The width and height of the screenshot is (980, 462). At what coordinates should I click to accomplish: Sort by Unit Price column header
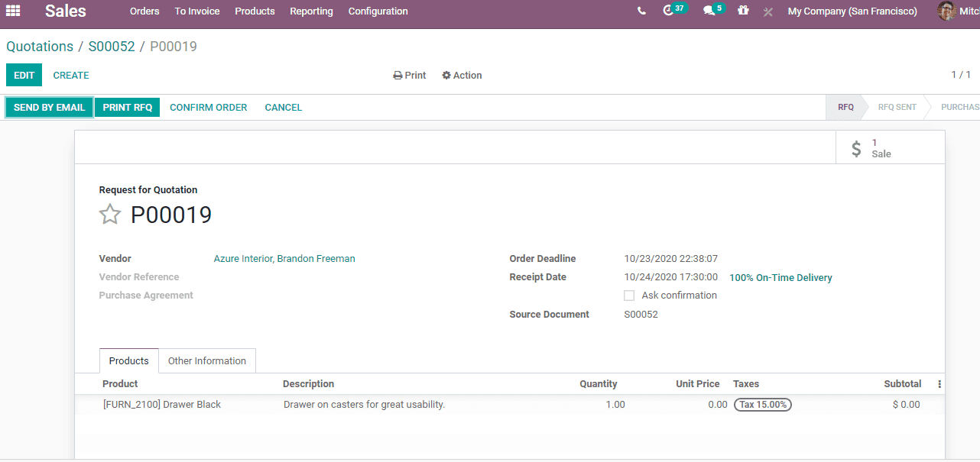point(698,384)
